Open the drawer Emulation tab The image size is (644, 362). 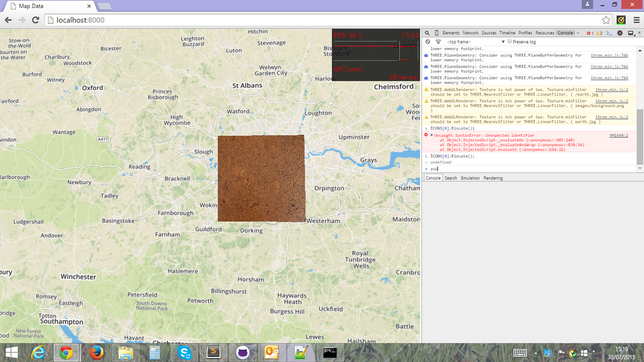click(470, 178)
